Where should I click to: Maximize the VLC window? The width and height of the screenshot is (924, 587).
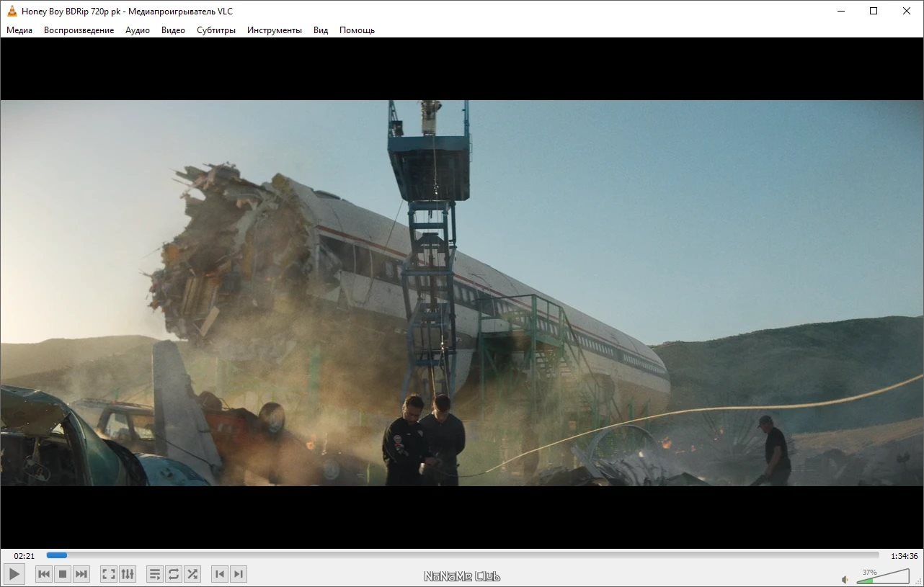click(x=874, y=11)
